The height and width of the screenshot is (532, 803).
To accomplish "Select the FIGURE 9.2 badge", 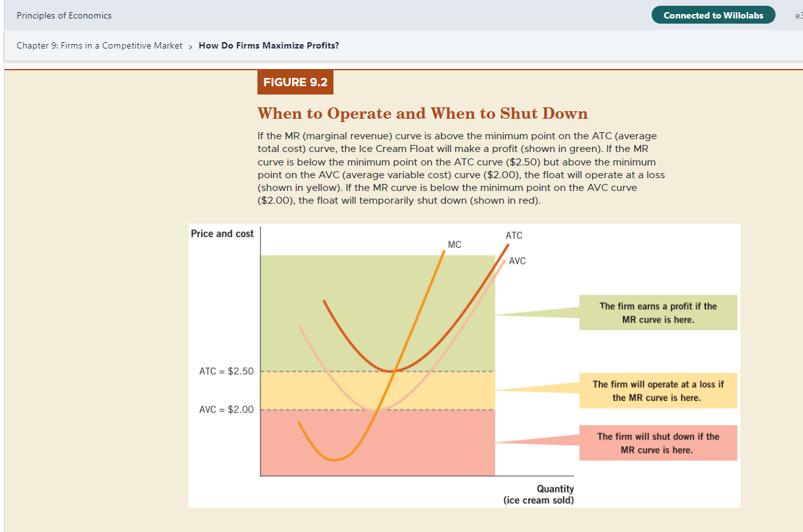I will [x=295, y=82].
